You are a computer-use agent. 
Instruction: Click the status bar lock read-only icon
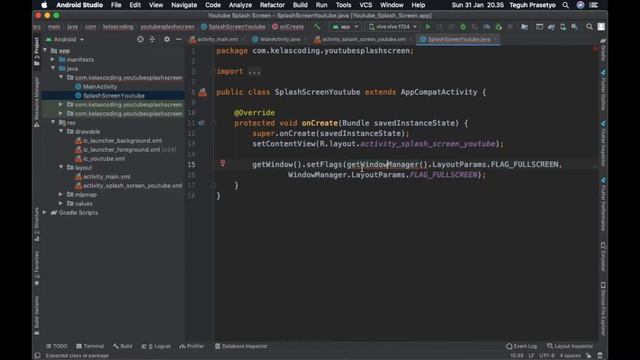click(x=588, y=356)
